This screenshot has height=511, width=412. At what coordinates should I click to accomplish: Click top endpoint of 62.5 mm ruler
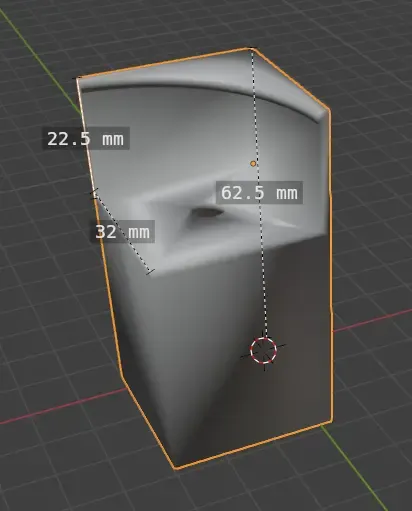(x=252, y=49)
